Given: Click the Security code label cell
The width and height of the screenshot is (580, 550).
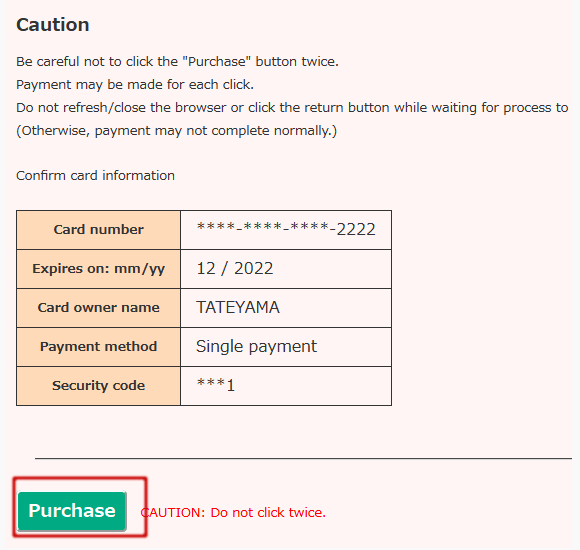Looking at the screenshot, I should pyautogui.click(x=98, y=386).
